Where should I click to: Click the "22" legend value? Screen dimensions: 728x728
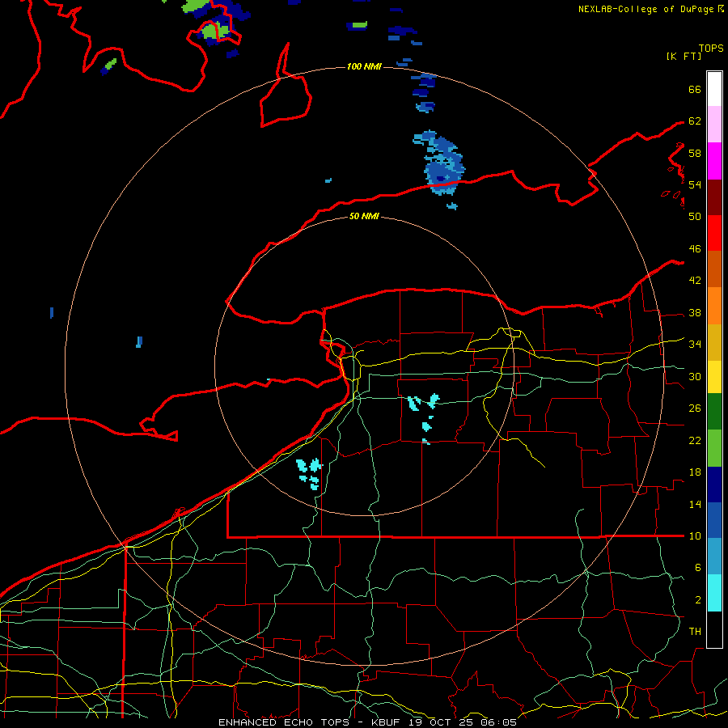click(695, 440)
